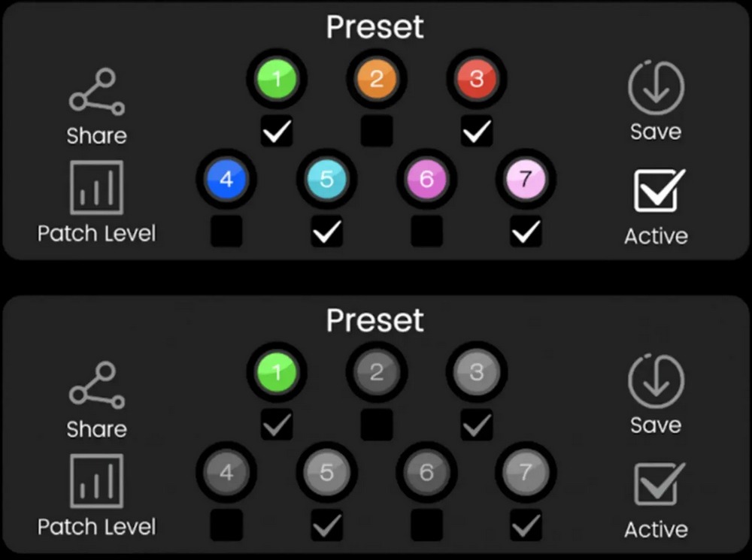Click the Save icon in the top panel
Image resolution: width=752 pixels, height=560 pixels.
click(x=656, y=87)
